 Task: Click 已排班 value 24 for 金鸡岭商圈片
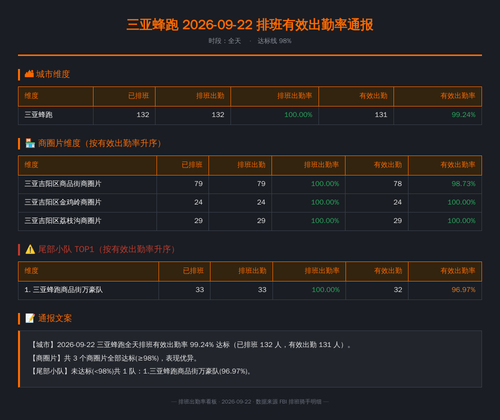[198, 202]
